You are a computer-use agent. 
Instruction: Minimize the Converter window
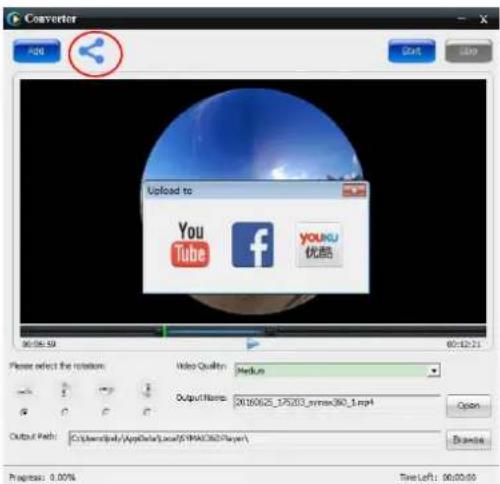(x=462, y=19)
